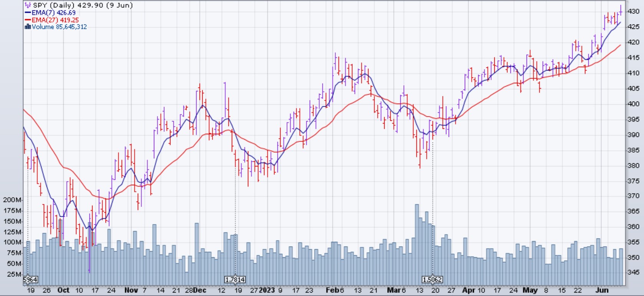This screenshot has height=296, width=644.
Task: Click the 430 price axis label
Action: click(x=633, y=12)
